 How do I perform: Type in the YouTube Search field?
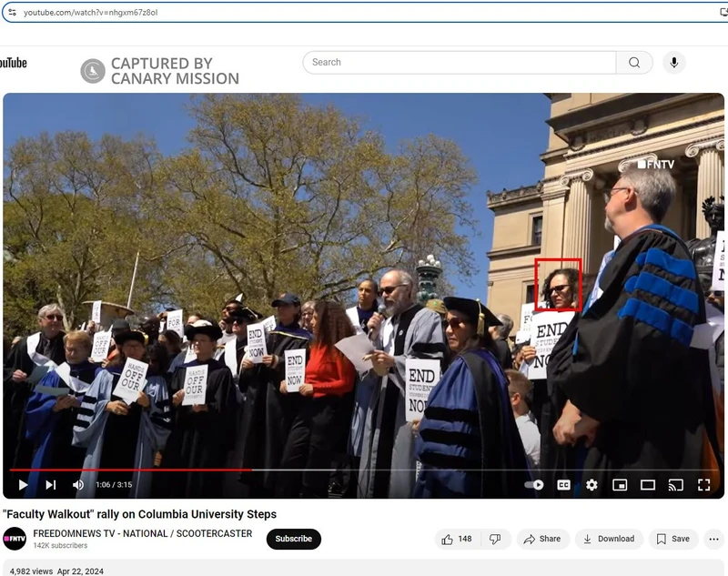point(460,63)
